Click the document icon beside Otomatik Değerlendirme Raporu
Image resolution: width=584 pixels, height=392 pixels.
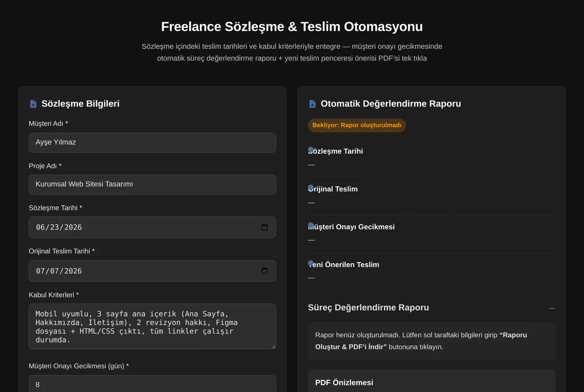(x=312, y=104)
